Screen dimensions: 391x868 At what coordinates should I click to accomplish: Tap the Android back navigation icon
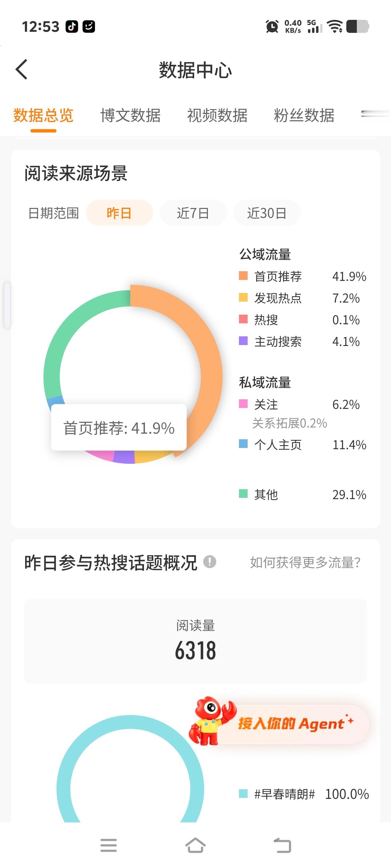coord(282,845)
